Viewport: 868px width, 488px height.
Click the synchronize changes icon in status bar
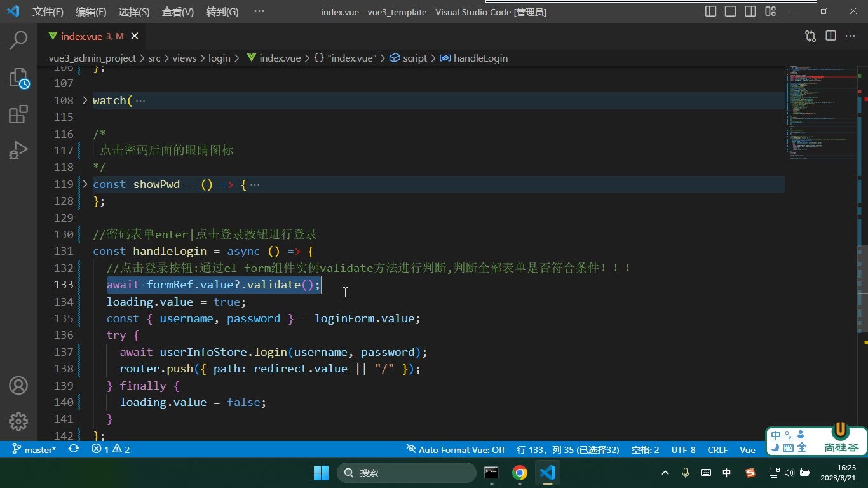click(74, 449)
